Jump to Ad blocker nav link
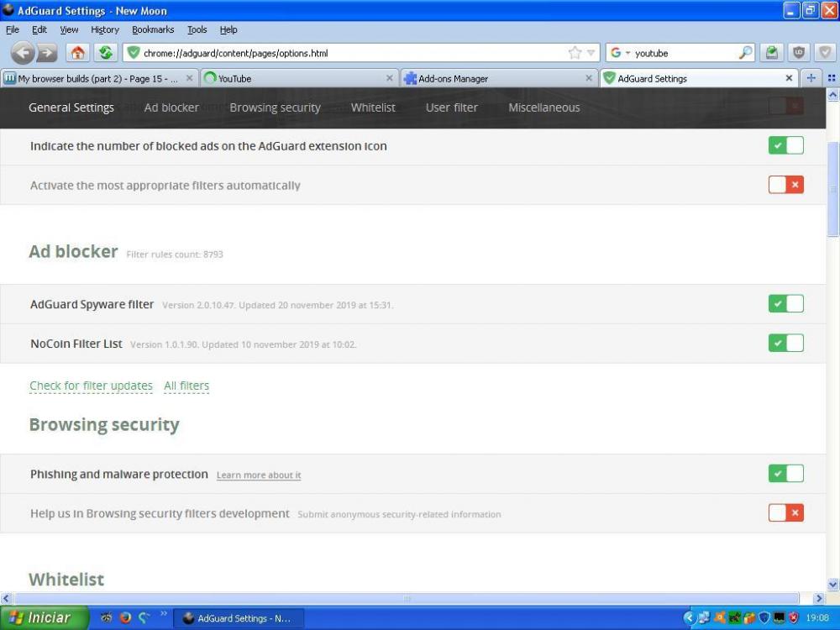The image size is (840, 630). pyautogui.click(x=171, y=108)
